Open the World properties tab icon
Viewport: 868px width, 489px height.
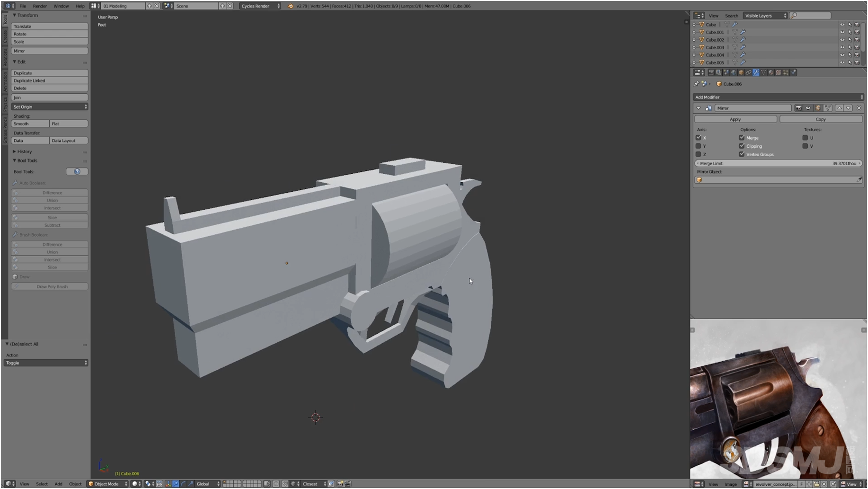[x=734, y=72]
